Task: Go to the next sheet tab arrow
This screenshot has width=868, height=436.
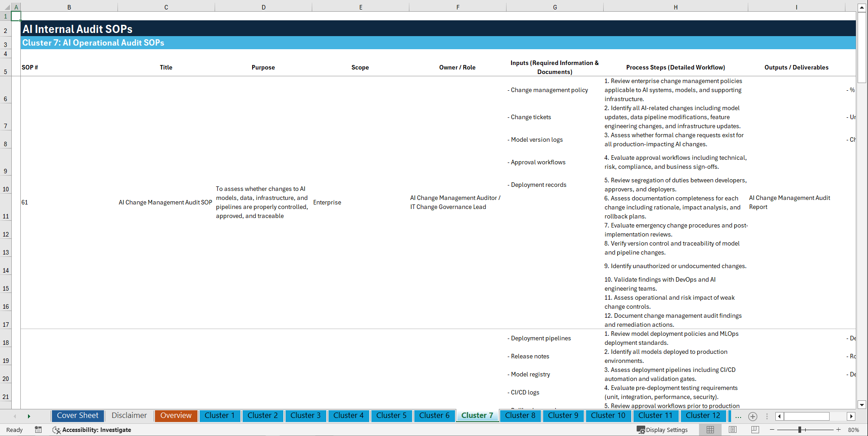Action: coord(29,416)
